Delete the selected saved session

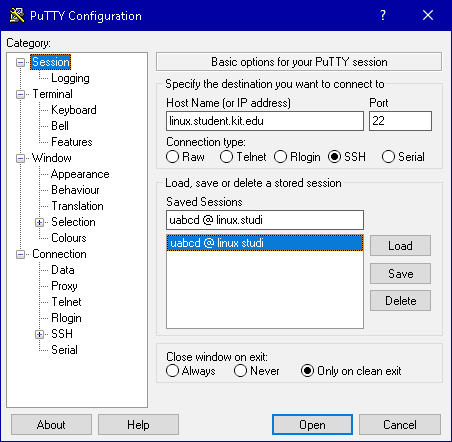point(400,301)
